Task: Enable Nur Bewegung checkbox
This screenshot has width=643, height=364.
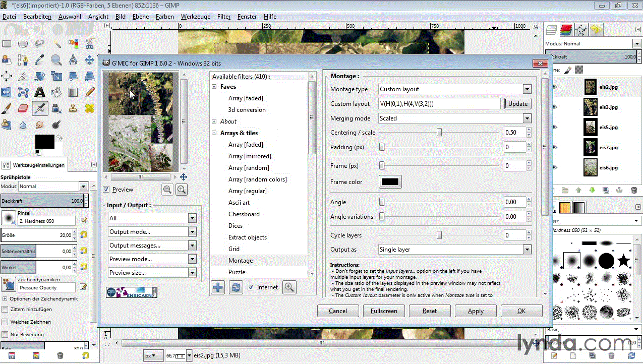Action: [5, 334]
